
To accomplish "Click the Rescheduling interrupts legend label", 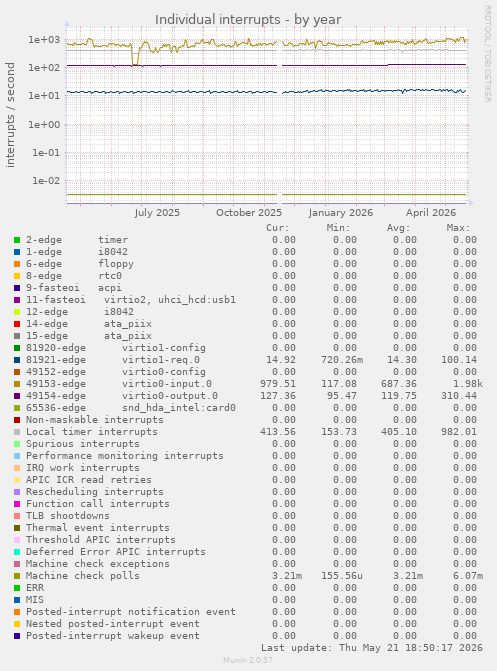I will [x=95, y=492].
